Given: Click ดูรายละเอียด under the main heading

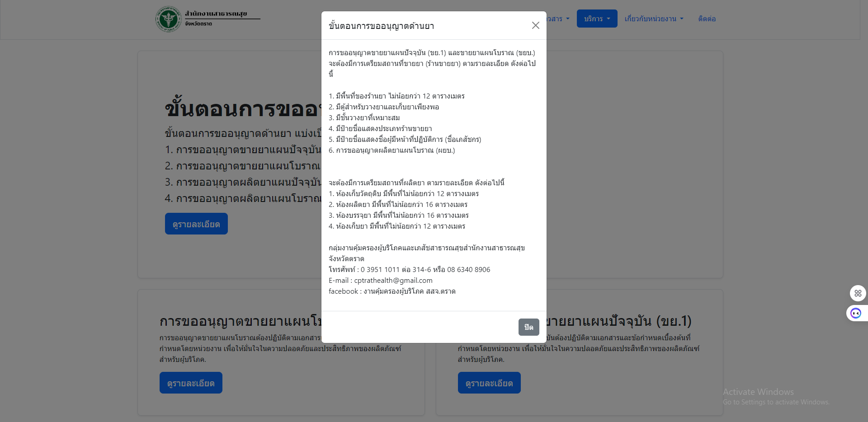Looking at the screenshot, I should (196, 224).
